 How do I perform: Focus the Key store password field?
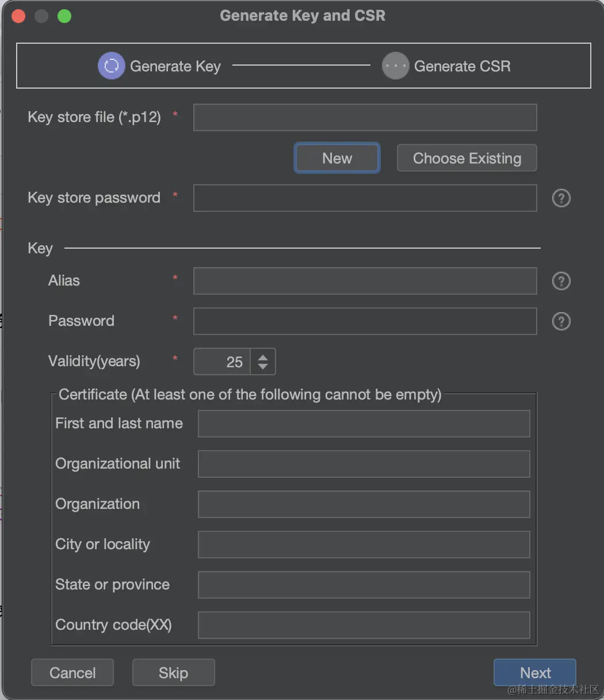pos(365,198)
